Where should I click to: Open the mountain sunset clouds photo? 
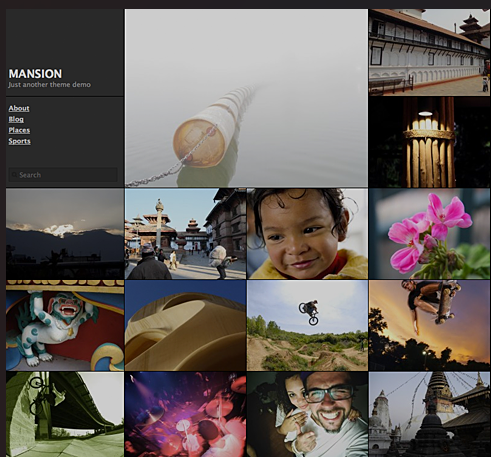(x=65, y=234)
